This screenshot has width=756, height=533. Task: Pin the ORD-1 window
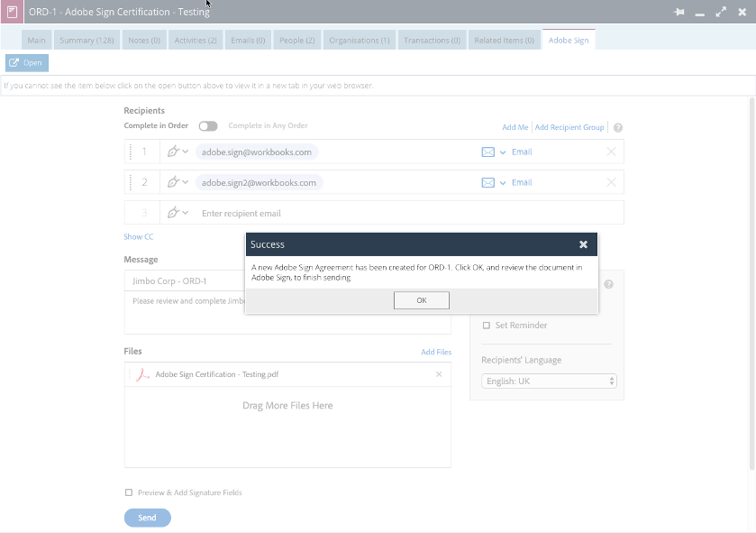click(x=679, y=12)
